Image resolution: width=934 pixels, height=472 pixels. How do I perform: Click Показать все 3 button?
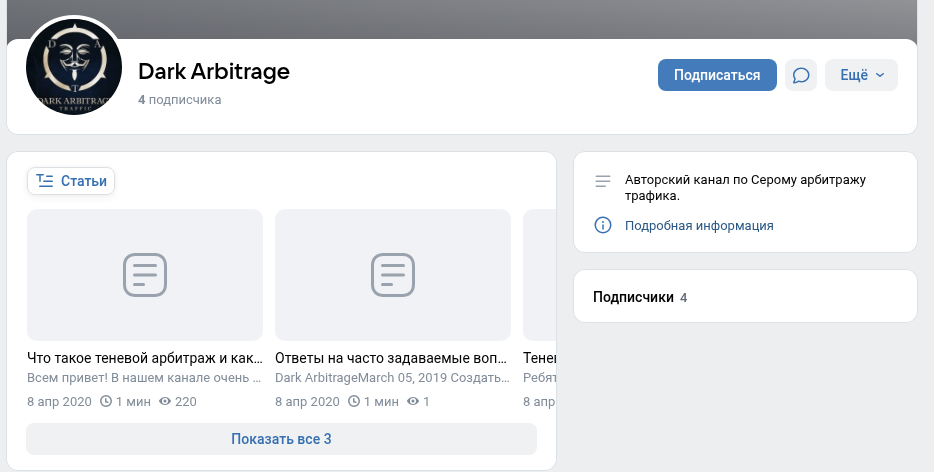point(281,439)
